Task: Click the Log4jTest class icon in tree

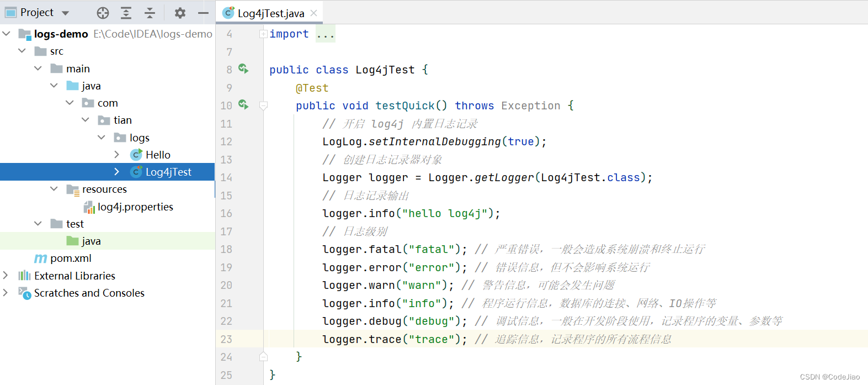Action: click(136, 172)
